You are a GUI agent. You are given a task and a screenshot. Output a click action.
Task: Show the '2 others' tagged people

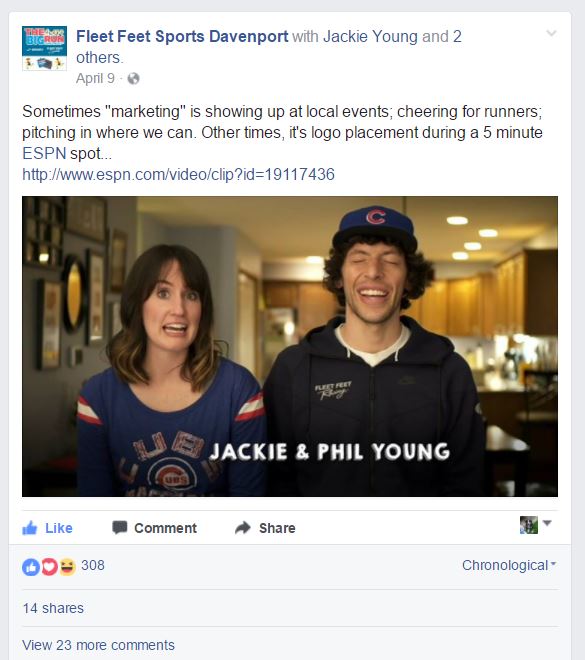(x=269, y=47)
